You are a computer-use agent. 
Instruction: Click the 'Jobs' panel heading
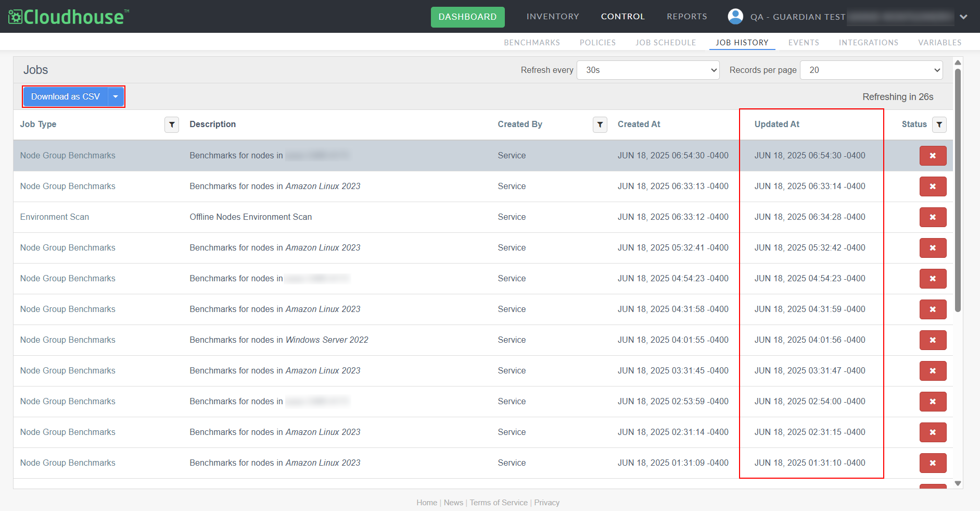click(x=35, y=70)
